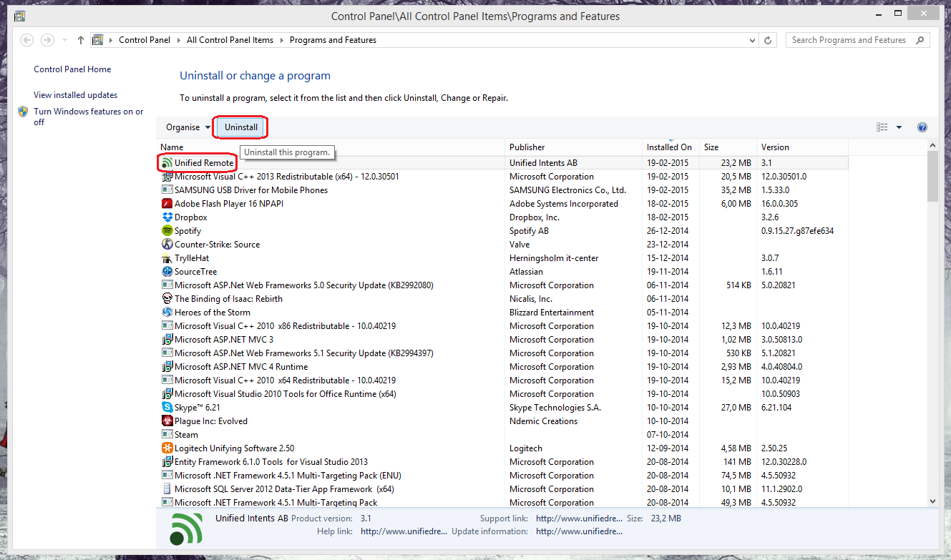Open Control Panel Home link

[72, 69]
